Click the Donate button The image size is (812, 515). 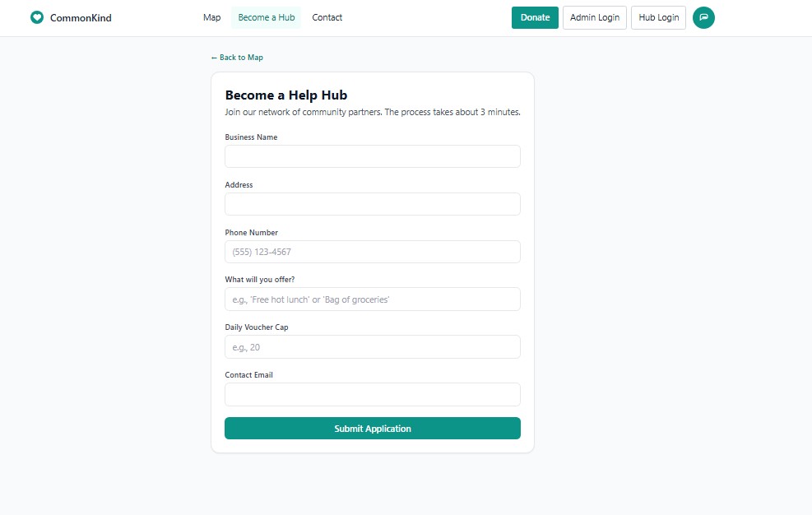(x=535, y=17)
